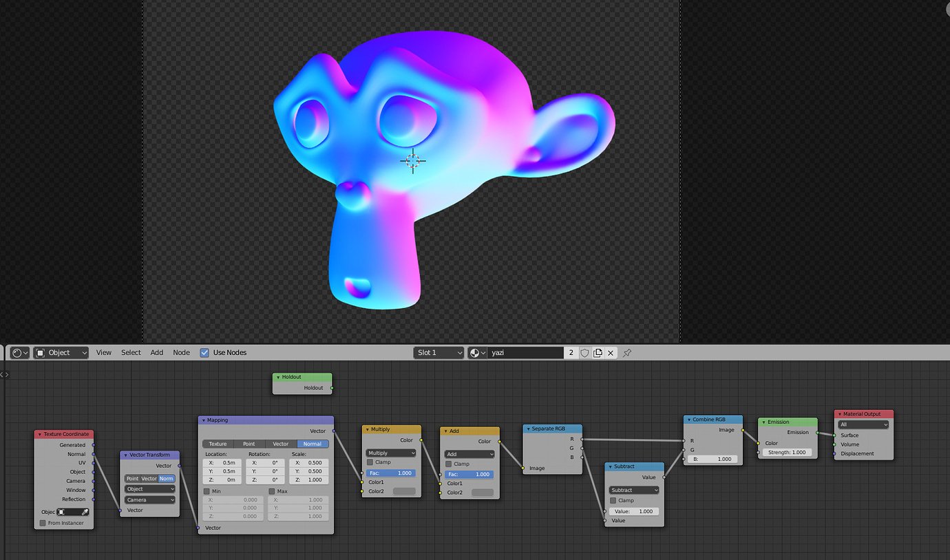This screenshot has height=560, width=950.
Task: Toggle From Instancer checkbox
Action: (x=43, y=523)
